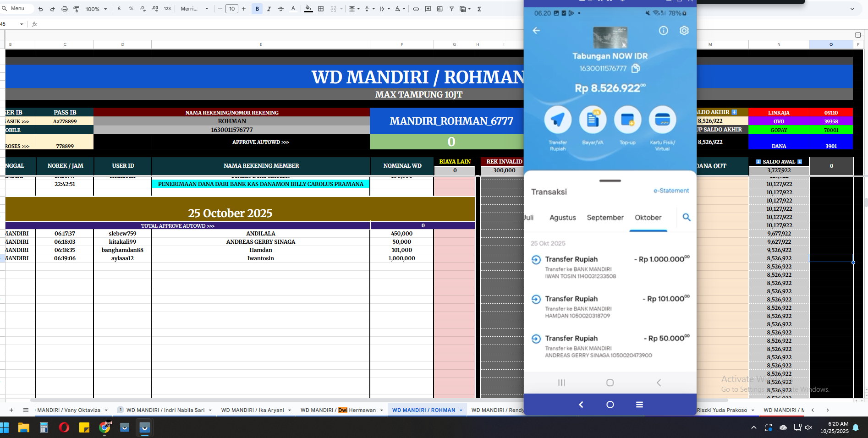Open Chrome from the taskbar

click(x=105, y=427)
